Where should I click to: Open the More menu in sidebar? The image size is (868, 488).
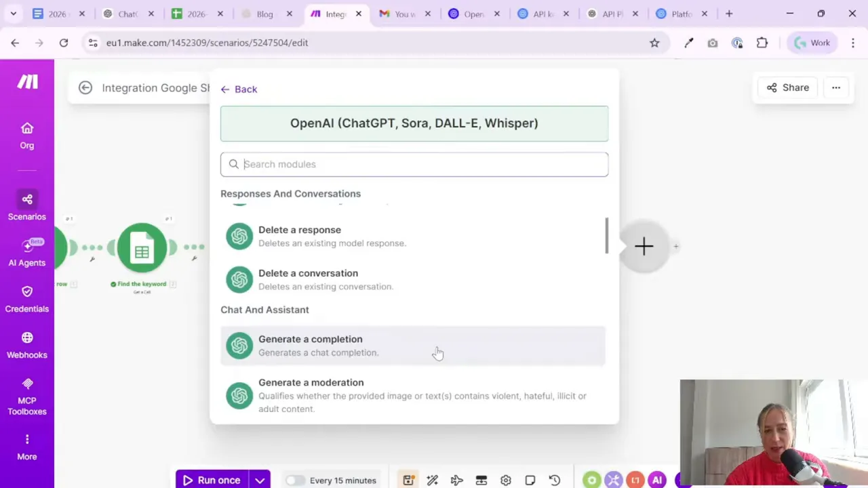(x=27, y=447)
